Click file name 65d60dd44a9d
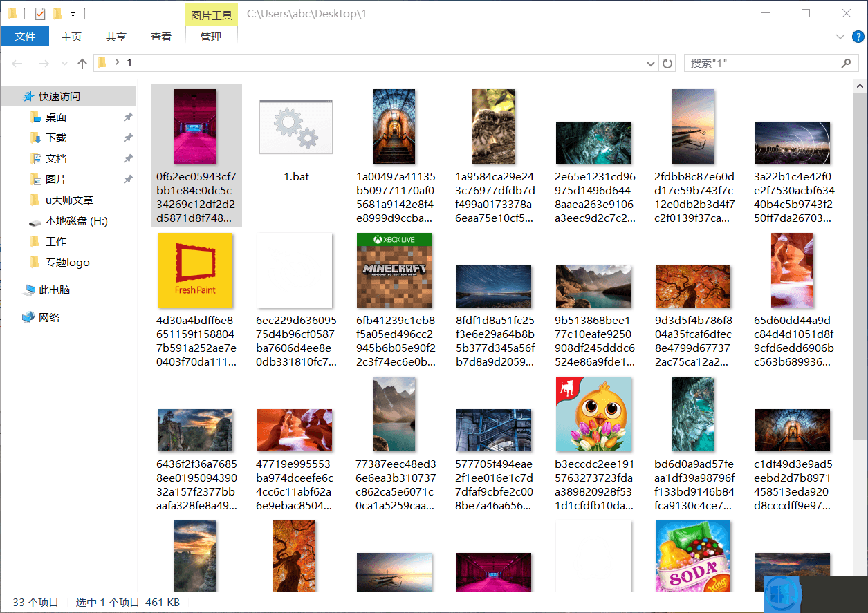The image size is (868, 613). (x=793, y=341)
